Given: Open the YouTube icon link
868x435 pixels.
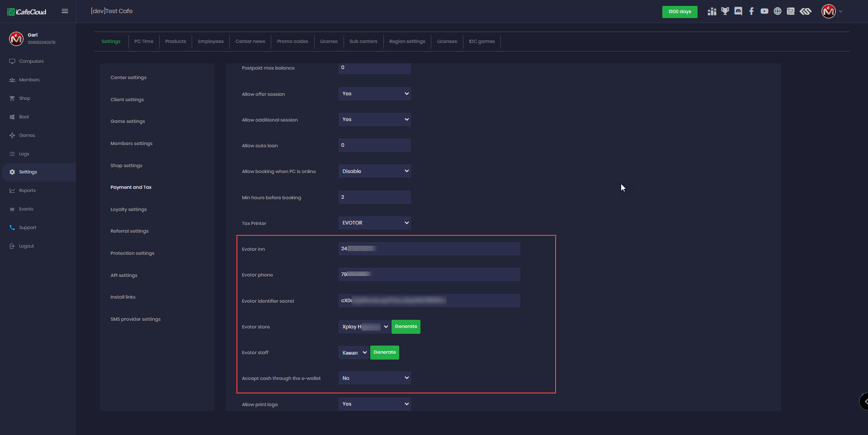Looking at the screenshot, I should point(764,11).
